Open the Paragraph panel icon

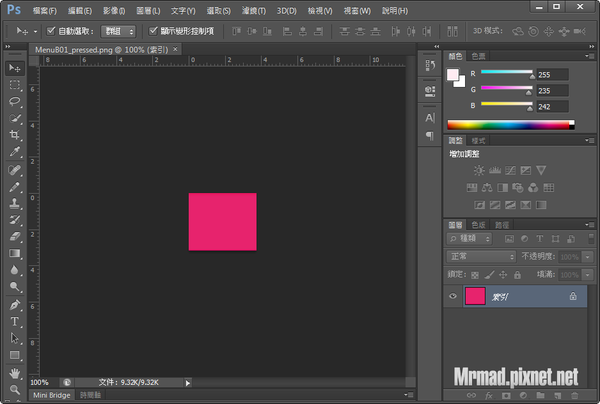[x=430, y=135]
